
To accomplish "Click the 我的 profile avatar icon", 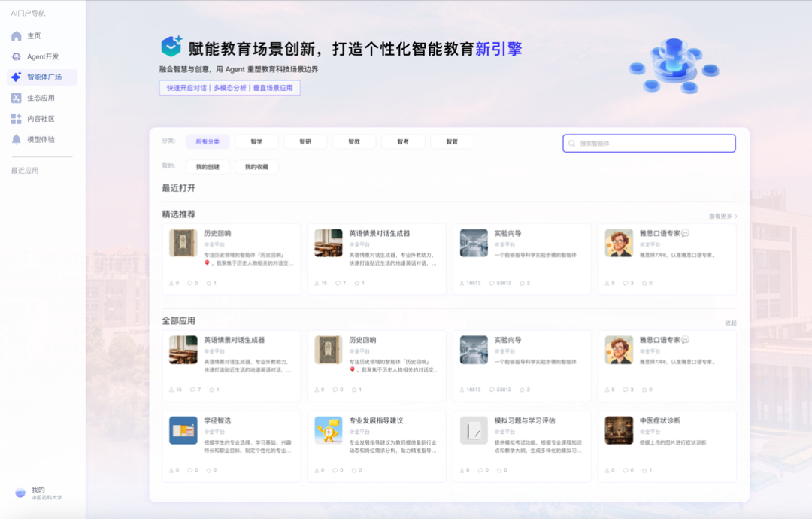I will 20,493.
